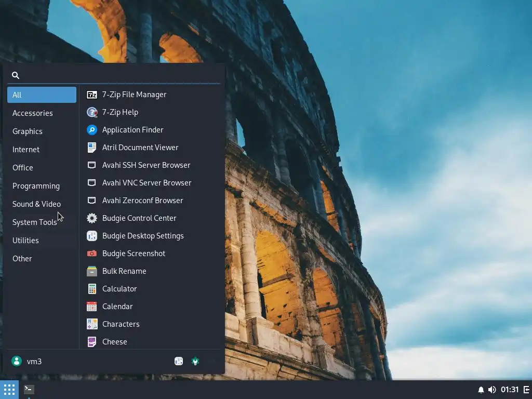Open the Atril Document Viewer icon
The width and height of the screenshot is (532, 399).
(x=92, y=148)
